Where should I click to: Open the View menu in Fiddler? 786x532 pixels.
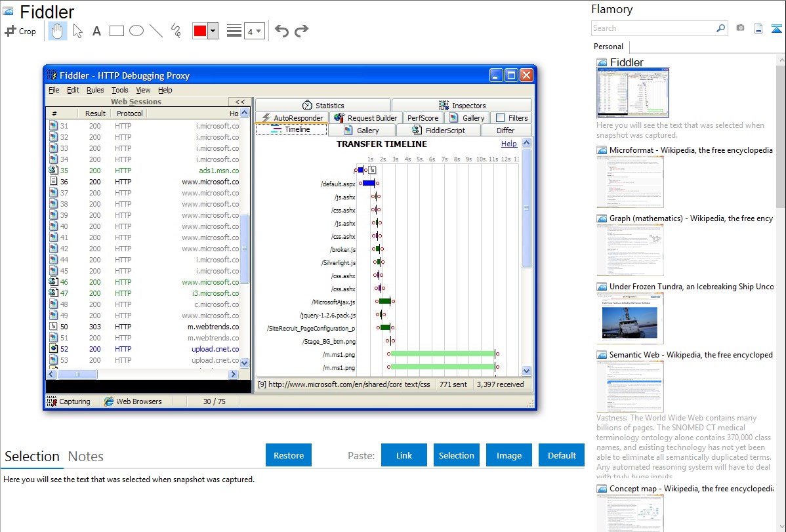point(144,91)
